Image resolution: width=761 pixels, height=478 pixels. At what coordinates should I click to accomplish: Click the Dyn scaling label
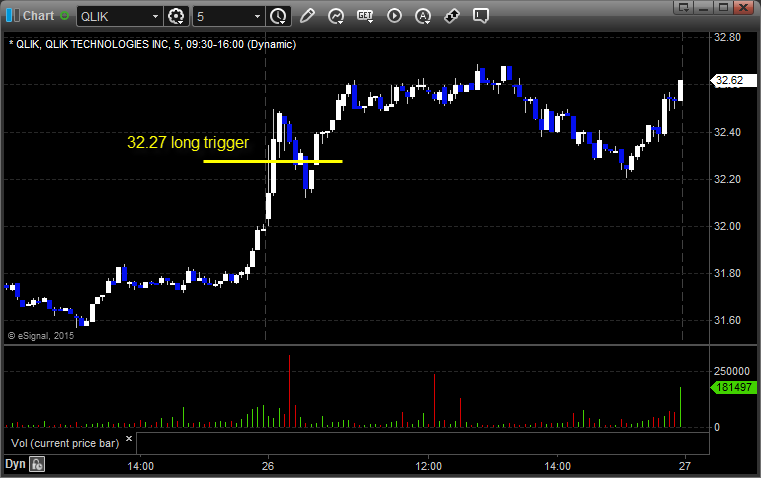pyautogui.click(x=15, y=464)
